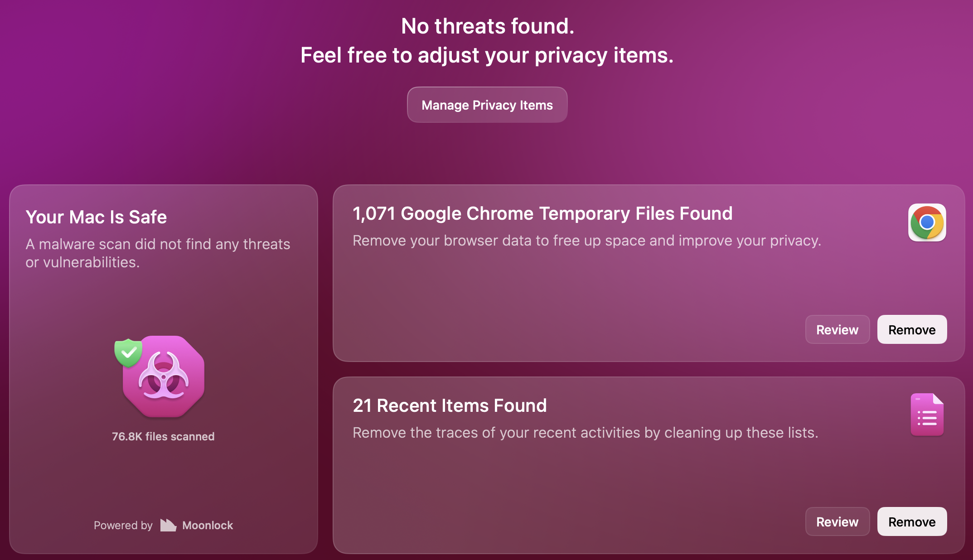Viewport: 973px width, 560px height.
Task: Click the "Powered by" text
Action: click(123, 525)
